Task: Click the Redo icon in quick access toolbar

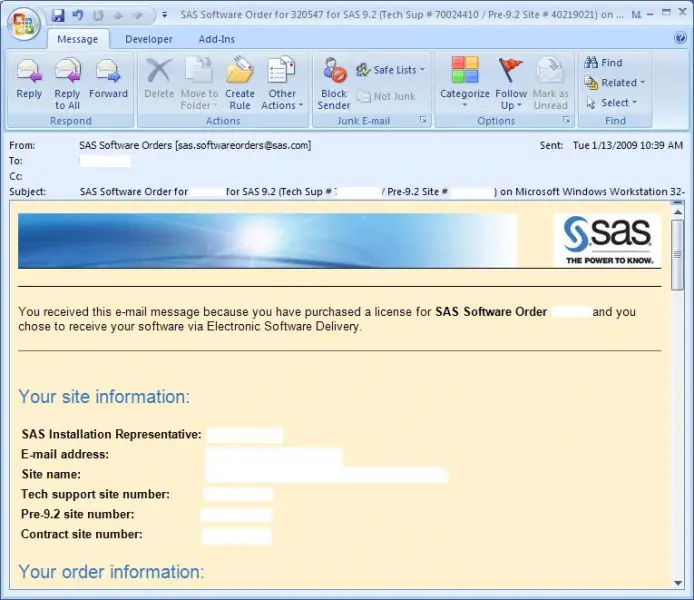Action: pos(98,16)
